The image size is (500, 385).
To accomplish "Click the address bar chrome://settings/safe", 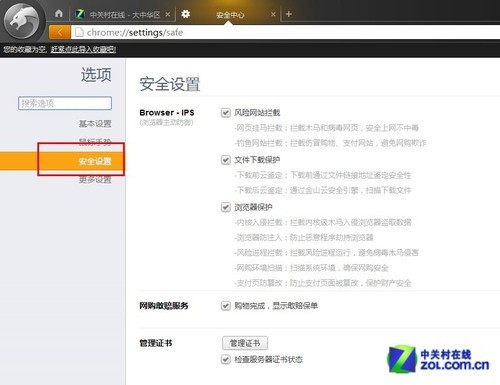I will pos(285,32).
